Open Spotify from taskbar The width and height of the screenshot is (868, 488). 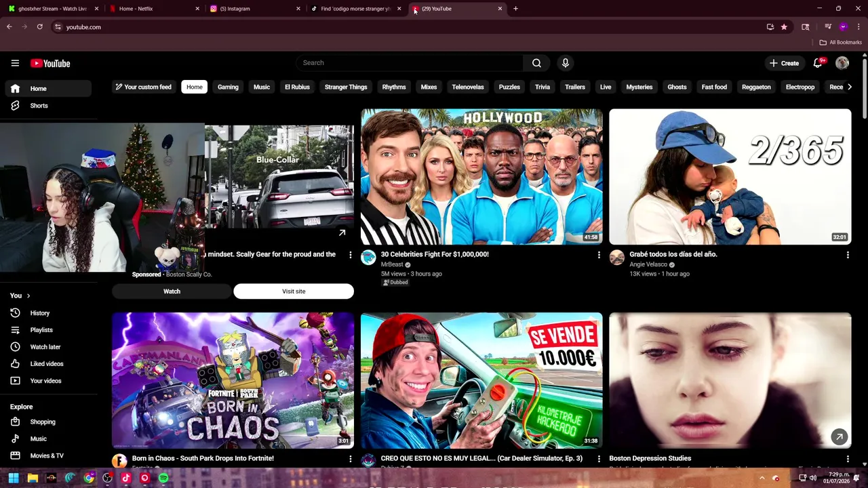163,478
